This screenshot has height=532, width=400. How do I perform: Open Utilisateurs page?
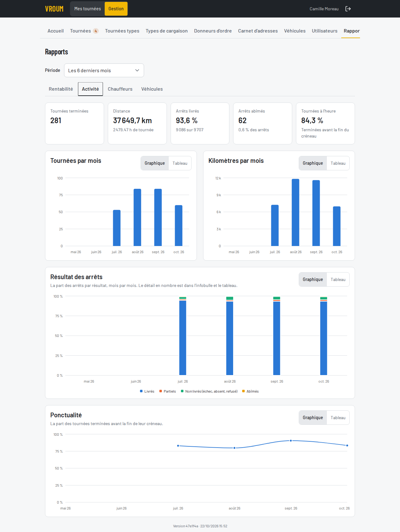[325, 31]
